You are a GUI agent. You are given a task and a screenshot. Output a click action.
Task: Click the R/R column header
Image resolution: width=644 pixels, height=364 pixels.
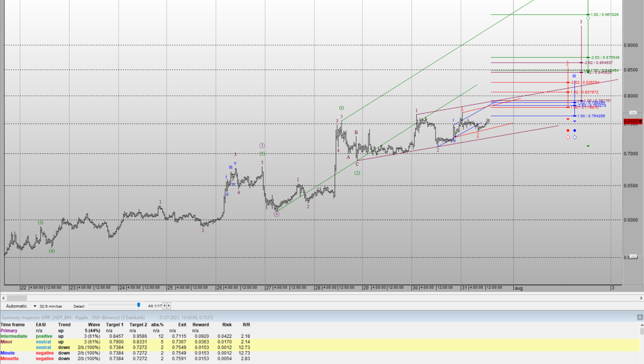pyautogui.click(x=246, y=325)
